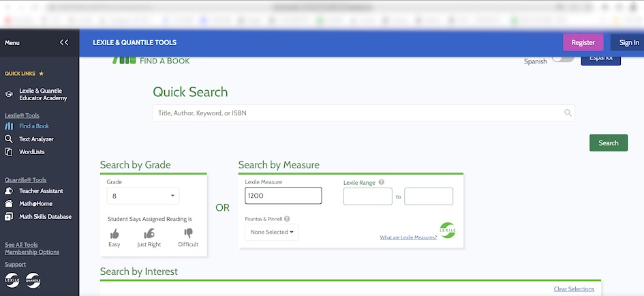Click the magnifier icon in Quick Search box

click(568, 113)
